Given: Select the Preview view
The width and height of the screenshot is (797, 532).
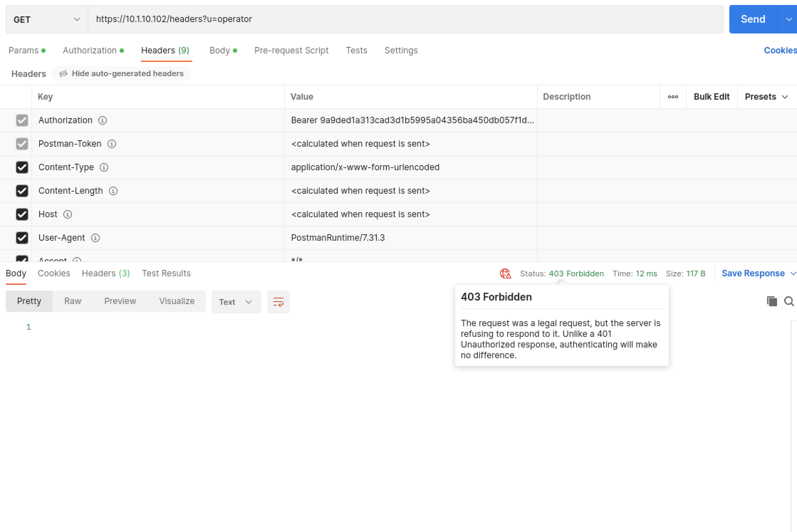Looking at the screenshot, I should coord(120,301).
